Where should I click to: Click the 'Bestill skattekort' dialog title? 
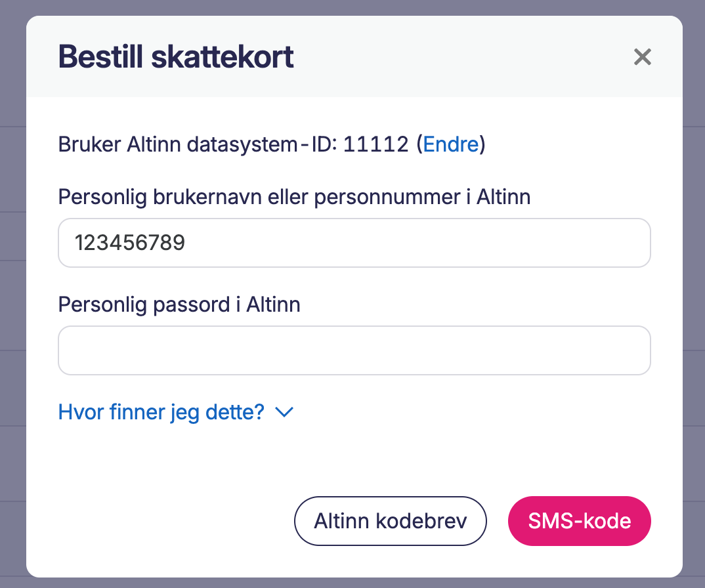tap(176, 57)
